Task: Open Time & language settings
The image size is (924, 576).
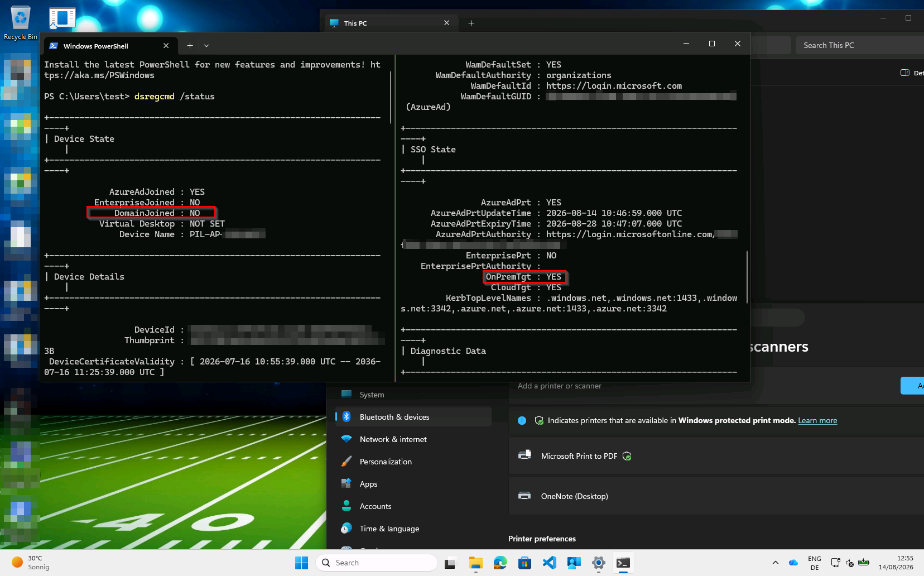Action: 413,529
